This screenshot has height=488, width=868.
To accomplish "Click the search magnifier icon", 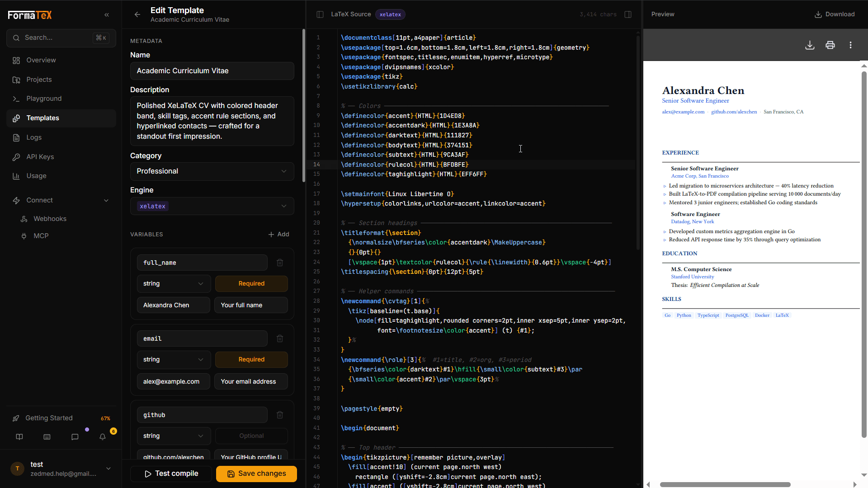I will pos(16,38).
